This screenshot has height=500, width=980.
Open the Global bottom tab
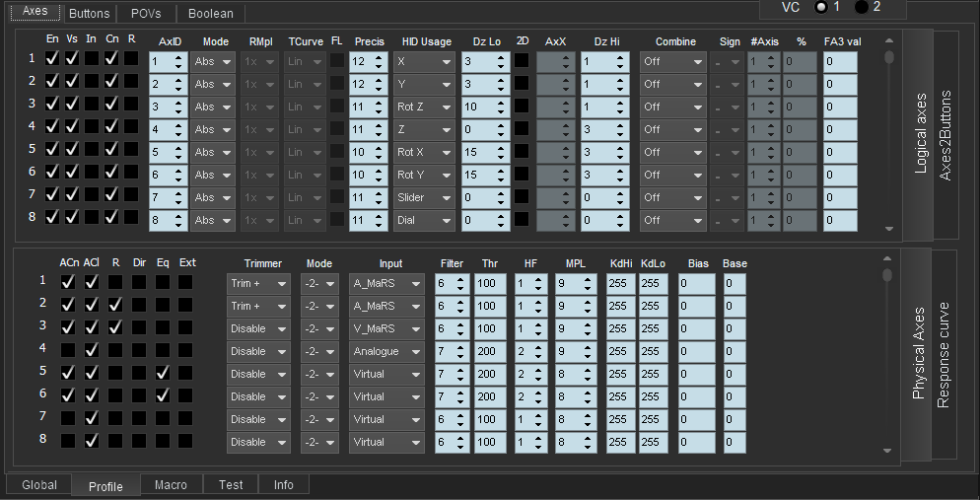click(x=38, y=485)
